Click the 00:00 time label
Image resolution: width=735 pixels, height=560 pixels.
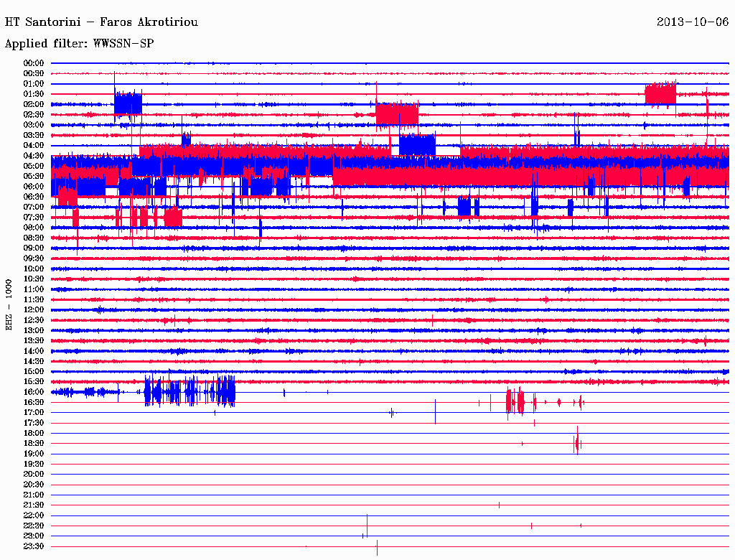point(34,63)
